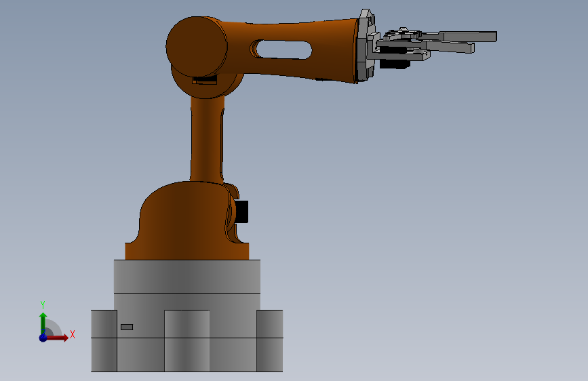This screenshot has width=588, height=381.
Task: Select the round elbow joint cover
Action: coord(197,47)
